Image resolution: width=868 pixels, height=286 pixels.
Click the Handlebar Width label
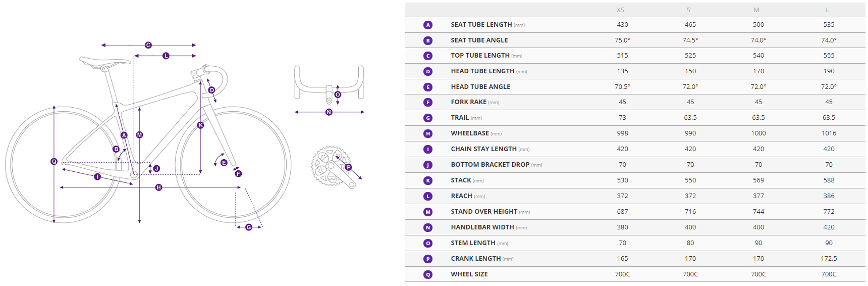tap(482, 227)
